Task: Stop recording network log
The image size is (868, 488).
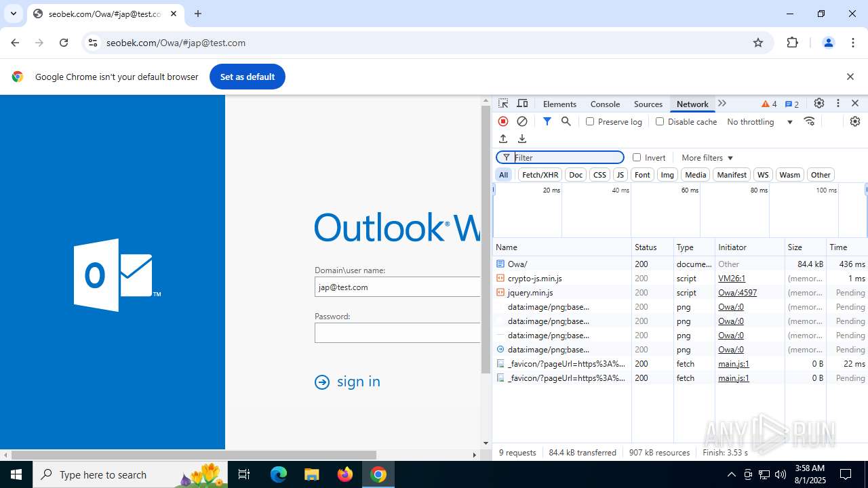Action: click(503, 121)
